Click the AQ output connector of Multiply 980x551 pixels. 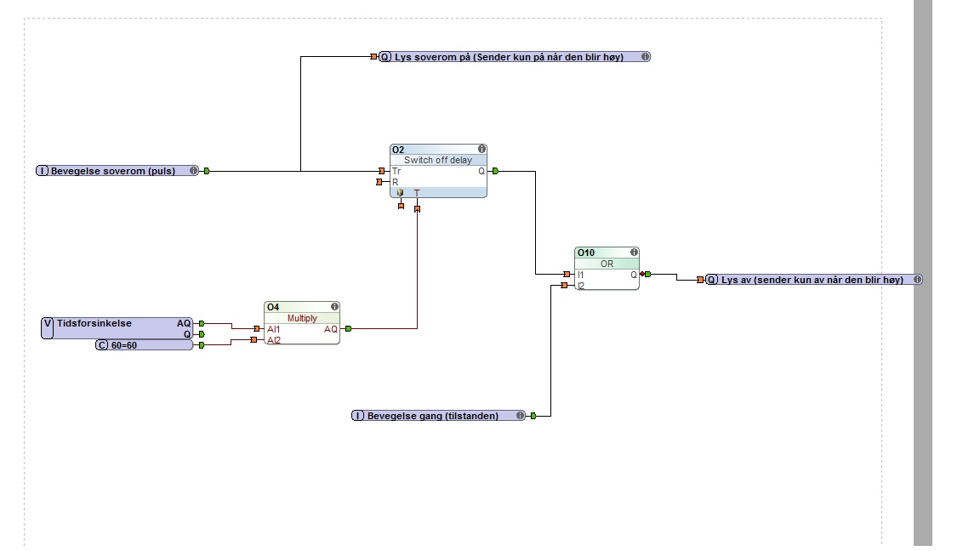point(347,328)
